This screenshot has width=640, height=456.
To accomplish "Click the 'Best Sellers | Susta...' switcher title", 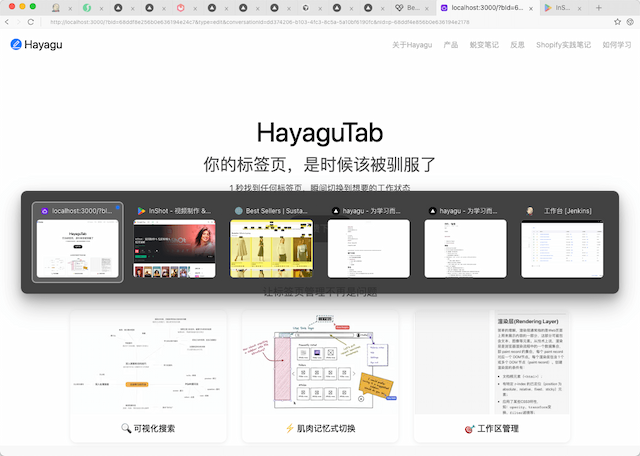I will coord(276,211).
